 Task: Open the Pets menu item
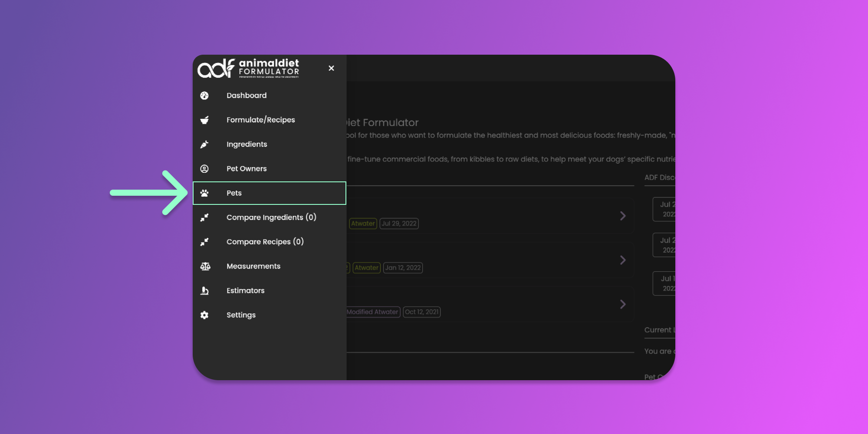coord(234,193)
